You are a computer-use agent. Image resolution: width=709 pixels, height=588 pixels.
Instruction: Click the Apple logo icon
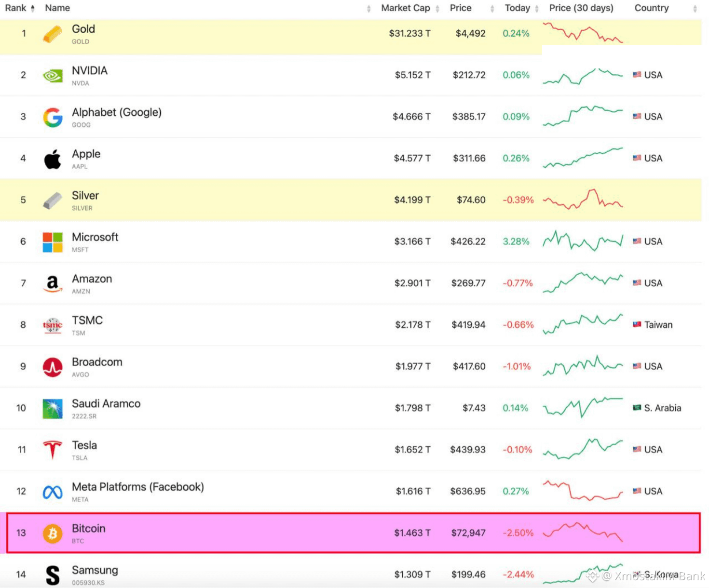pyautogui.click(x=52, y=159)
